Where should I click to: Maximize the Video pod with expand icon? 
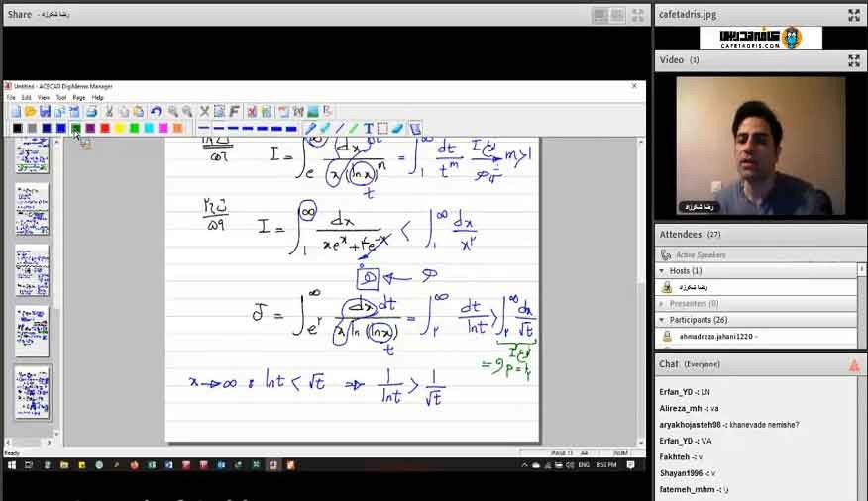point(853,60)
